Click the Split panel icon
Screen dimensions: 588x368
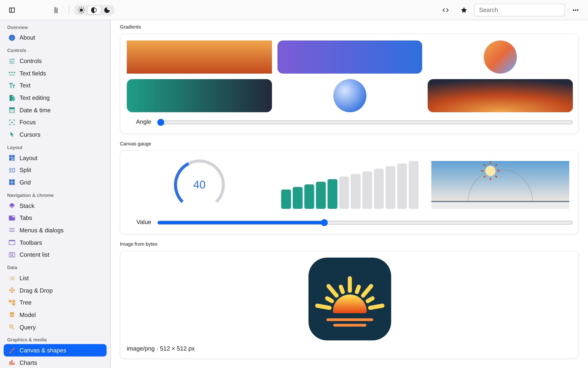(12, 170)
